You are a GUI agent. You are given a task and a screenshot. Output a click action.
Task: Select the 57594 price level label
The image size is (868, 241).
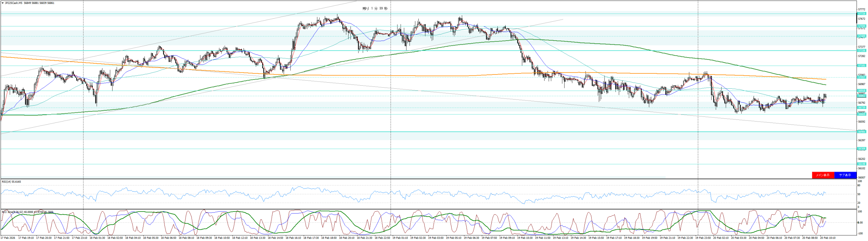click(x=861, y=26)
